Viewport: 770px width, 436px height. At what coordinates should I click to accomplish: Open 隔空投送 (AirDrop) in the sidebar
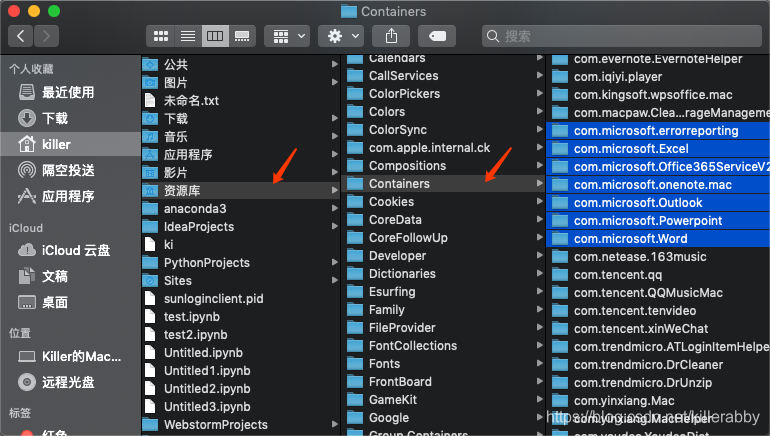click(70, 170)
